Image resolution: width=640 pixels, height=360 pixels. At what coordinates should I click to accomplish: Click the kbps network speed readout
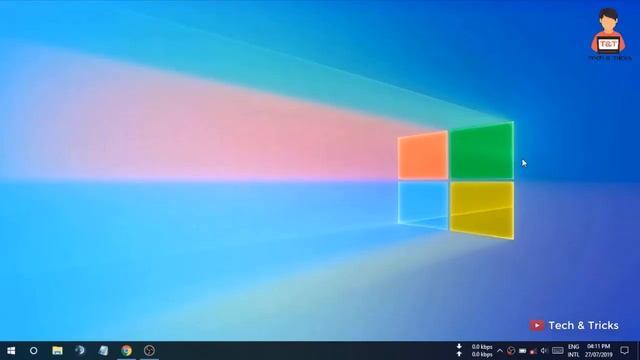(x=482, y=351)
